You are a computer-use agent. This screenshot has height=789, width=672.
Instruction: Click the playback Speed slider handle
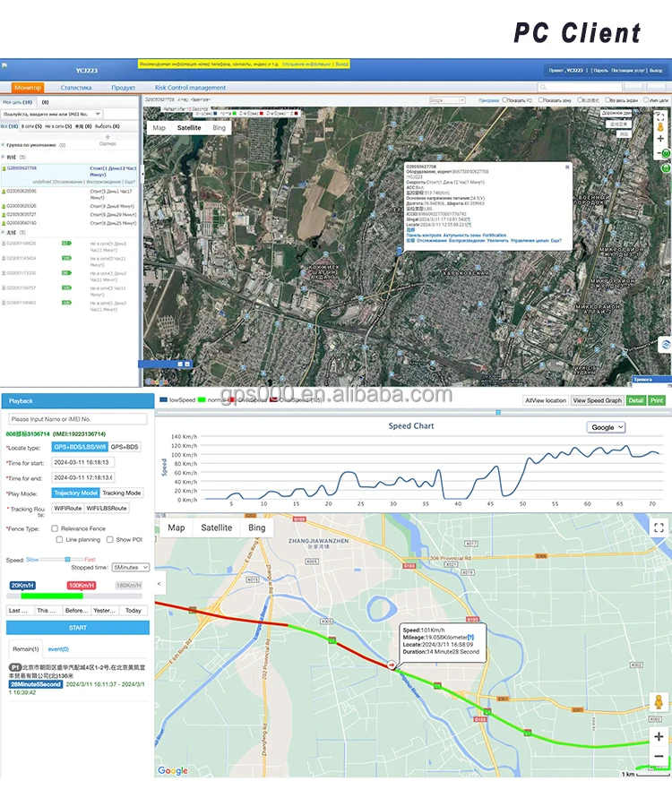click(x=65, y=559)
